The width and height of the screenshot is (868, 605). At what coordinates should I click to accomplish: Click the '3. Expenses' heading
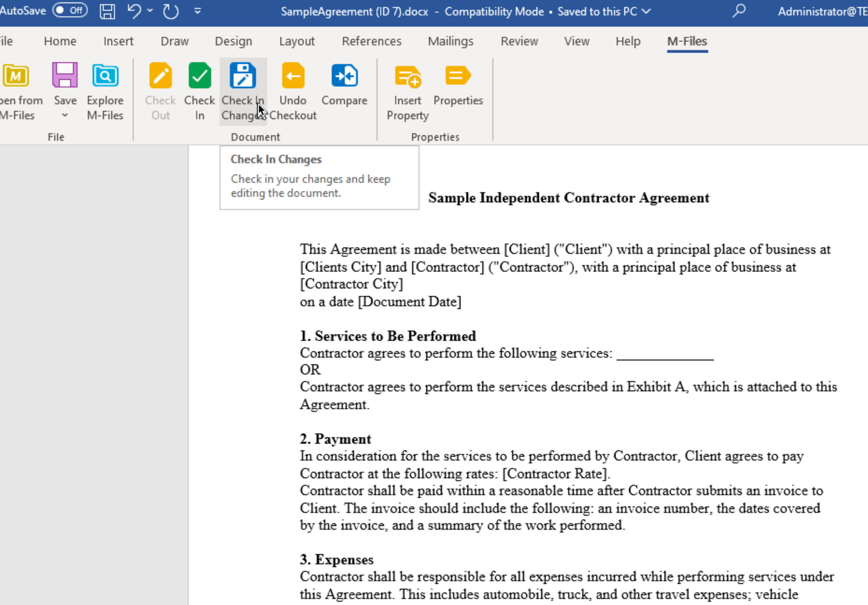pyautogui.click(x=336, y=559)
